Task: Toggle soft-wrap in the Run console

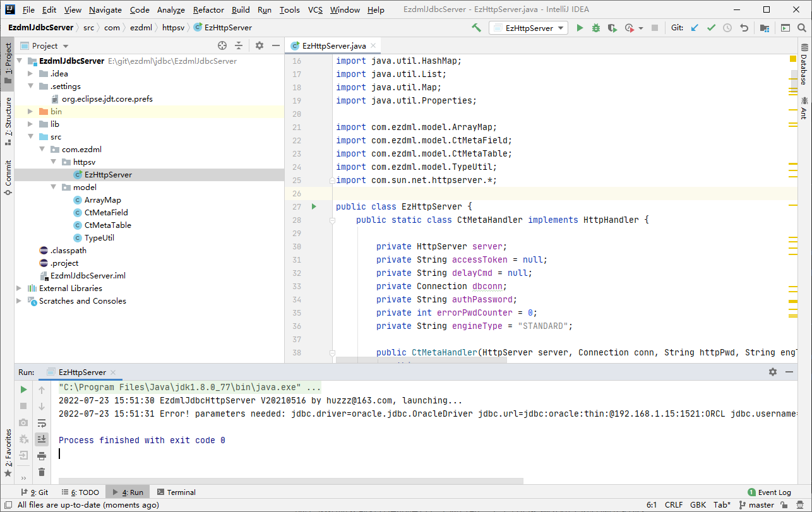Action: click(x=42, y=423)
